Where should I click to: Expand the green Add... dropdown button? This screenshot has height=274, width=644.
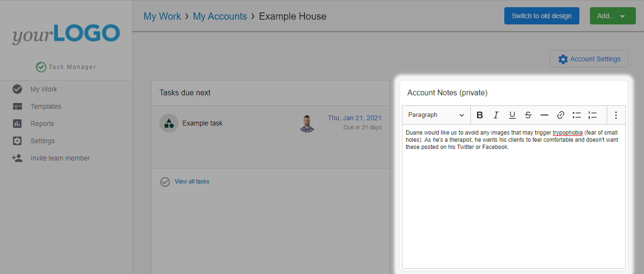612,16
